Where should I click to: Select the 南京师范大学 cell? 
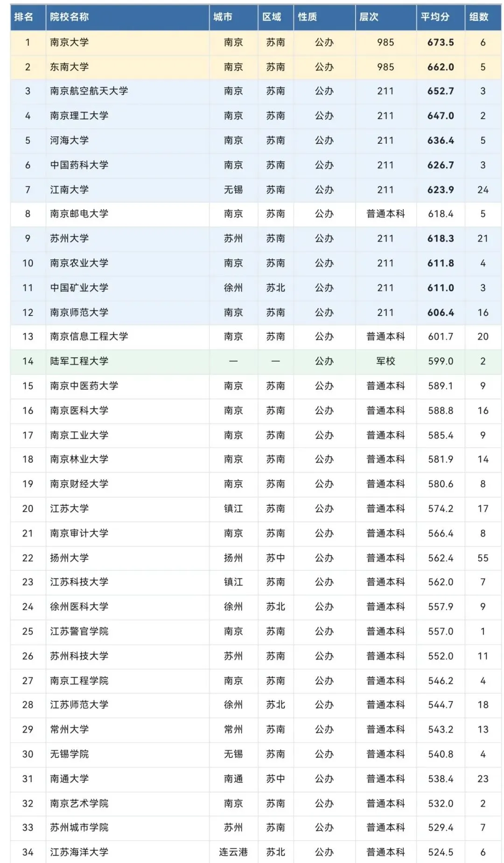coord(127,313)
